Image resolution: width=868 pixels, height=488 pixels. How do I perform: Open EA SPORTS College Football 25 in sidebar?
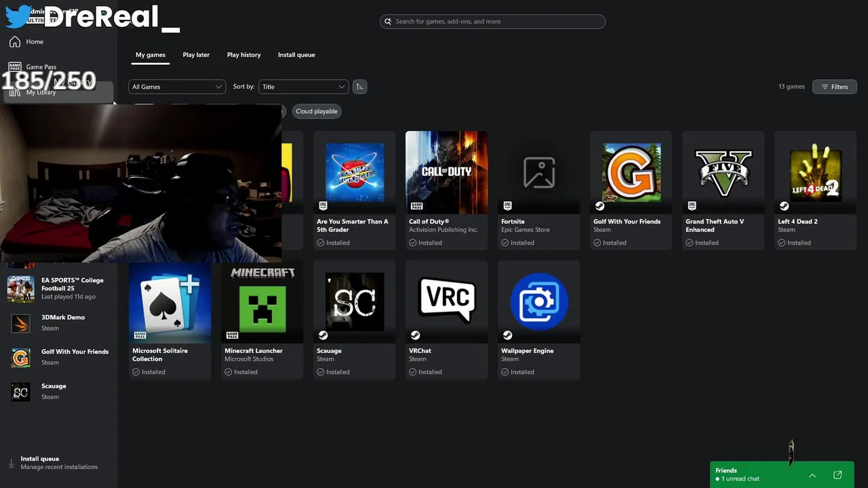58,289
